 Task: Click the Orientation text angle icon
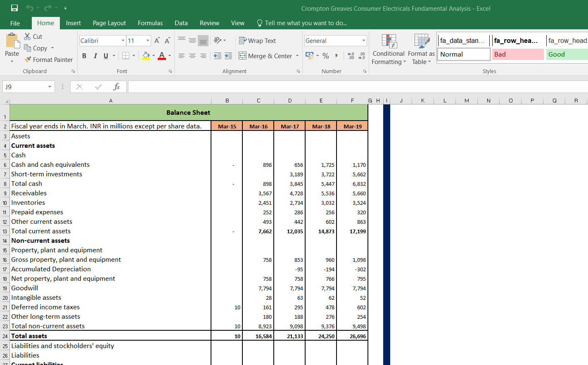tap(218, 40)
